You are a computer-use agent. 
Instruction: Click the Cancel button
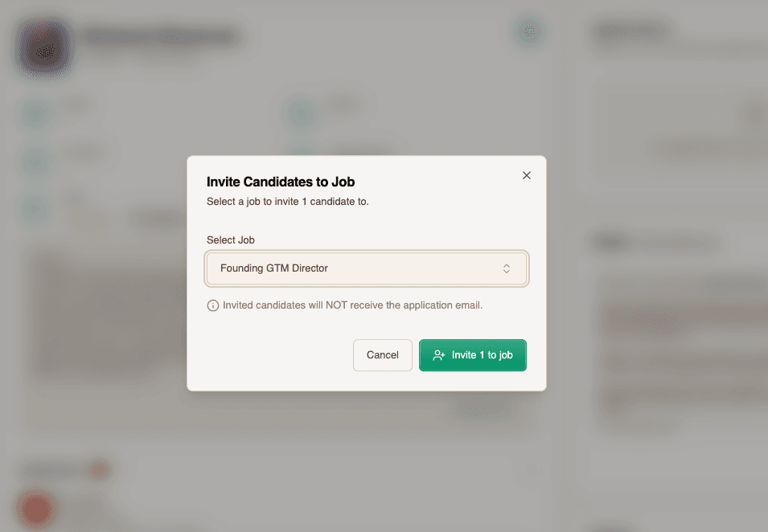click(x=383, y=355)
